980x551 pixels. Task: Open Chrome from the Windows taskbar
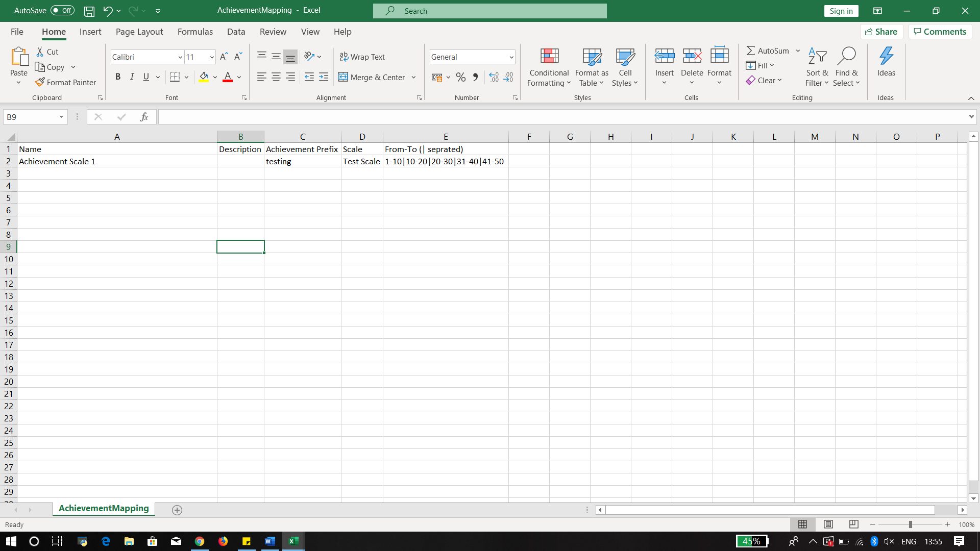click(200, 541)
